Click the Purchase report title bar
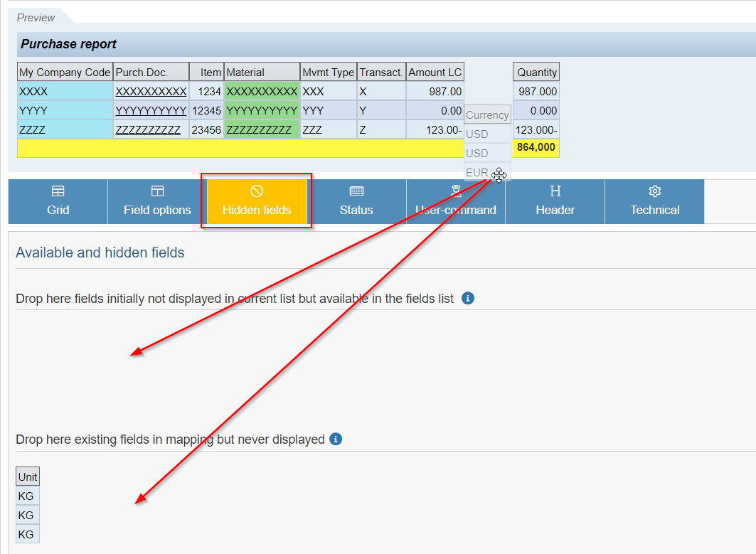 pos(68,43)
